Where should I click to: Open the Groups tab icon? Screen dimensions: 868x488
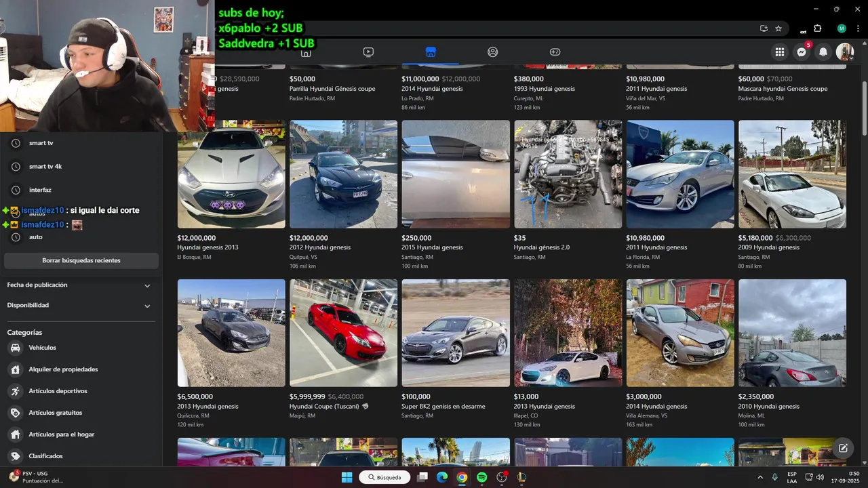tap(493, 52)
